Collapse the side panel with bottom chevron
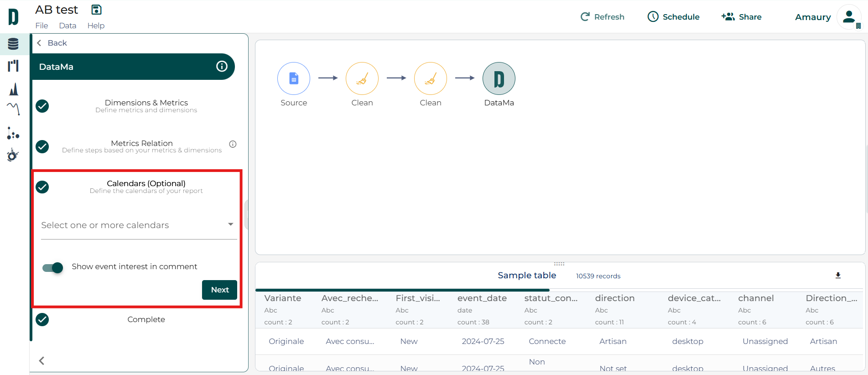The width and height of the screenshot is (868, 375). [x=42, y=361]
